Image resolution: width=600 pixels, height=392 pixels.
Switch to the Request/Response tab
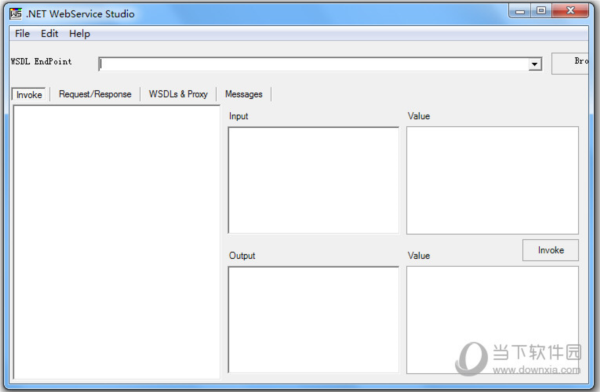point(95,94)
